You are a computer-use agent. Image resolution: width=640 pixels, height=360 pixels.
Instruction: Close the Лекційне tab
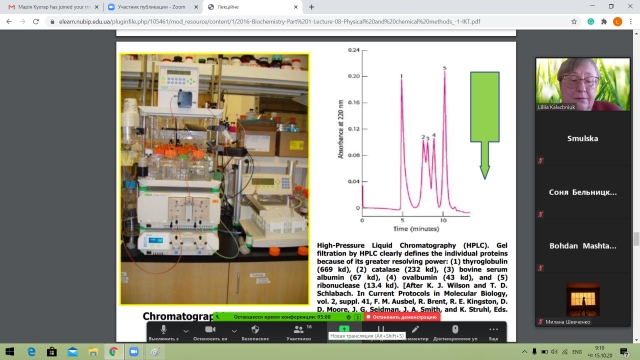[296, 7]
